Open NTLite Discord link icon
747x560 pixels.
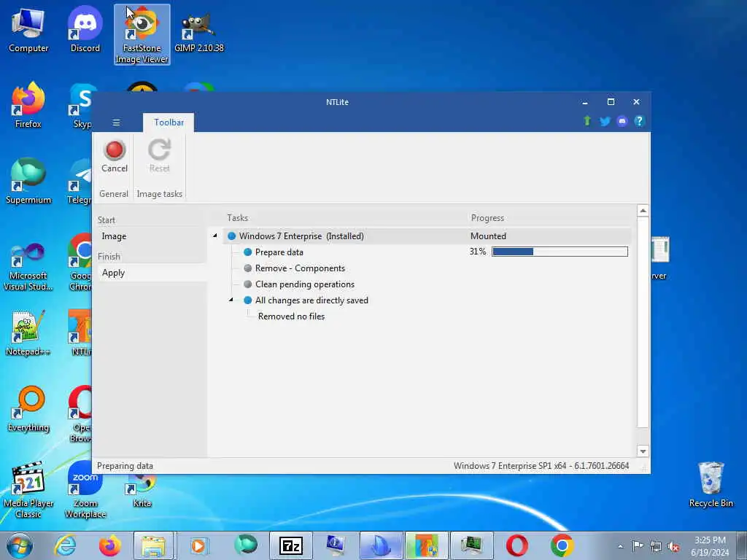click(x=622, y=122)
